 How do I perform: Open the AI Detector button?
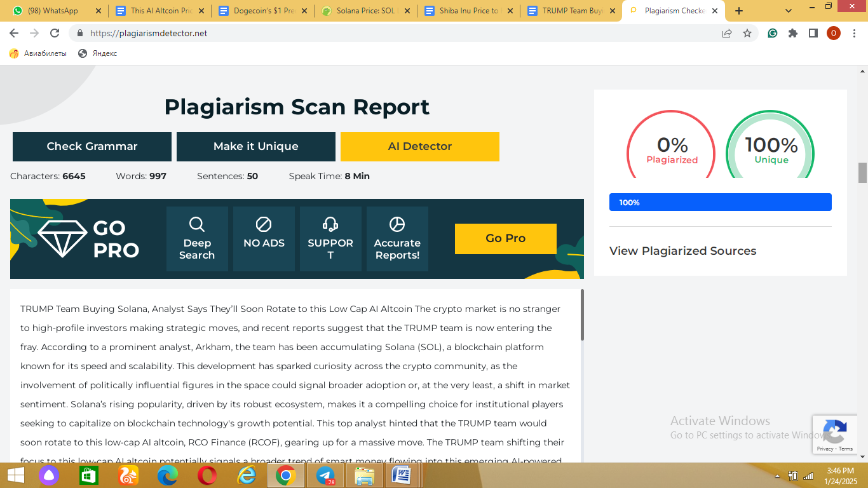(x=420, y=147)
